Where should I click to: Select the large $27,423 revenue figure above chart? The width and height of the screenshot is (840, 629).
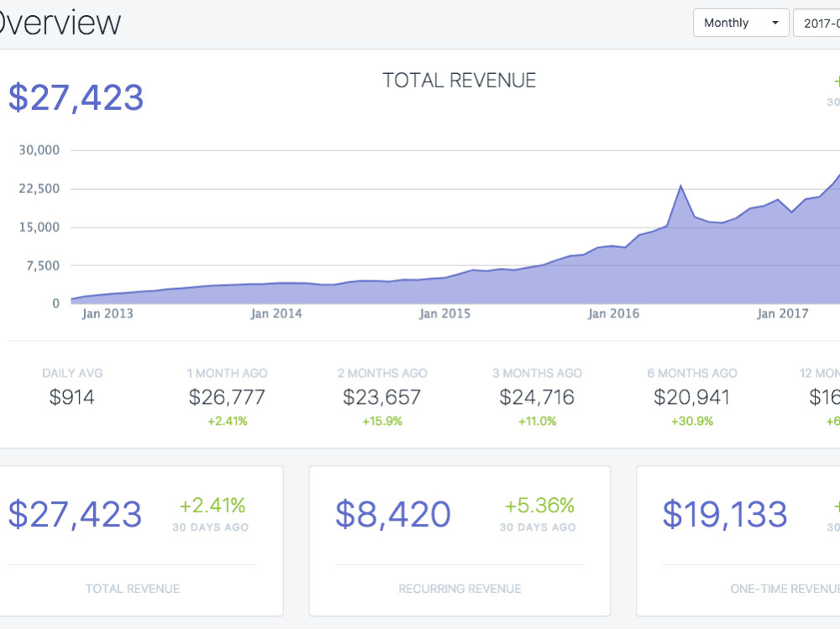(76, 97)
